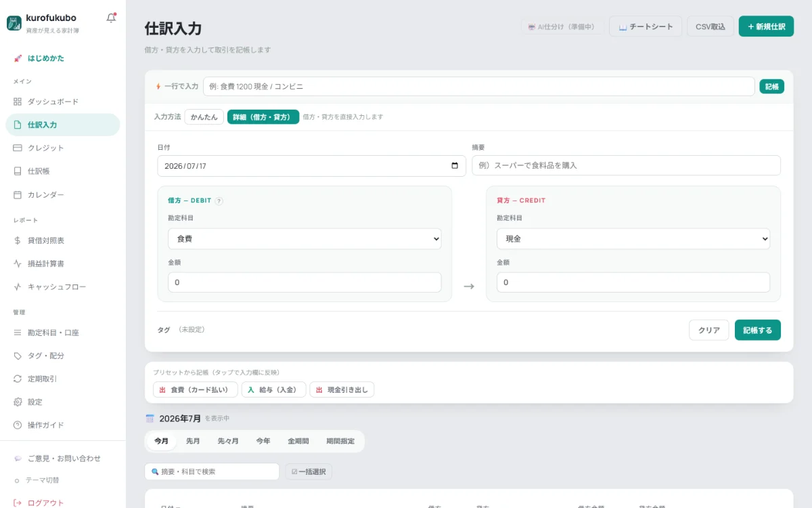Apply 現金引き出し preset
This screenshot has height=508, width=812.
(342, 389)
